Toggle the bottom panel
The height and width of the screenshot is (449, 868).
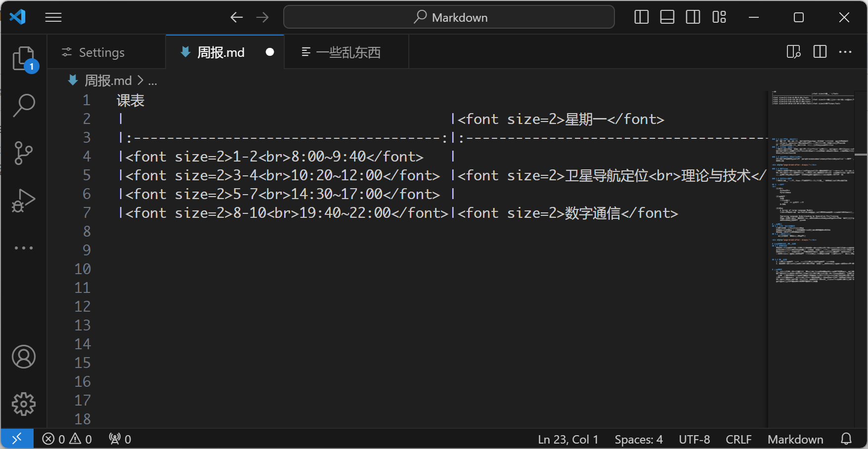tap(667, 17)
